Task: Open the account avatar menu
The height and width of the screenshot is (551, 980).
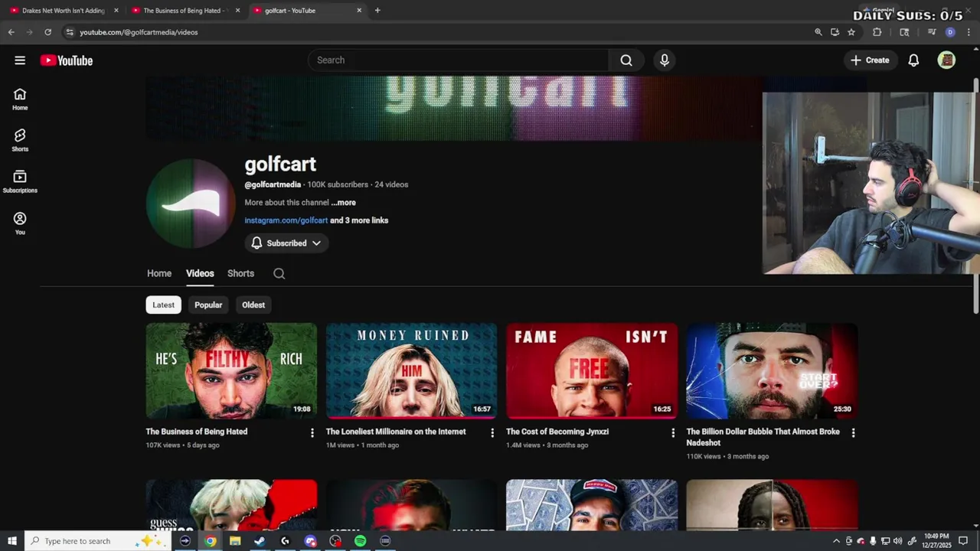Action: 946,60
